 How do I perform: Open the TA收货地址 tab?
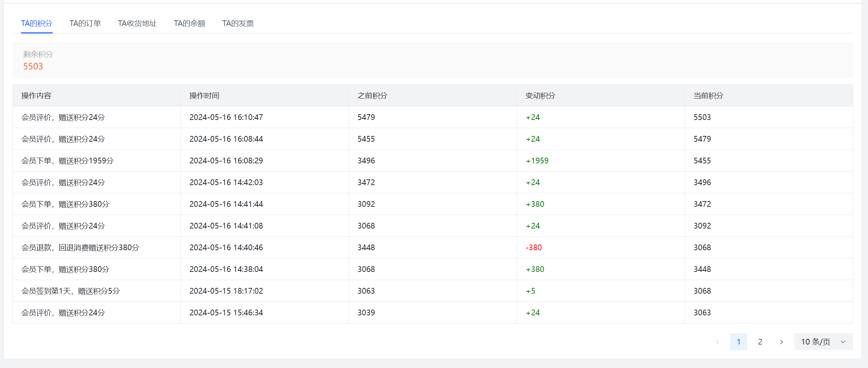[137, 23]
